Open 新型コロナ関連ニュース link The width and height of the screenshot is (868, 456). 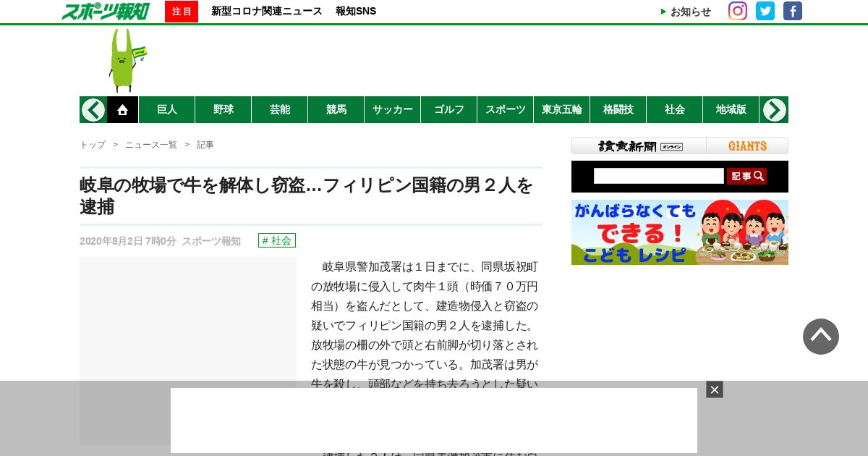pyautogui.click(x=267, y=12)
